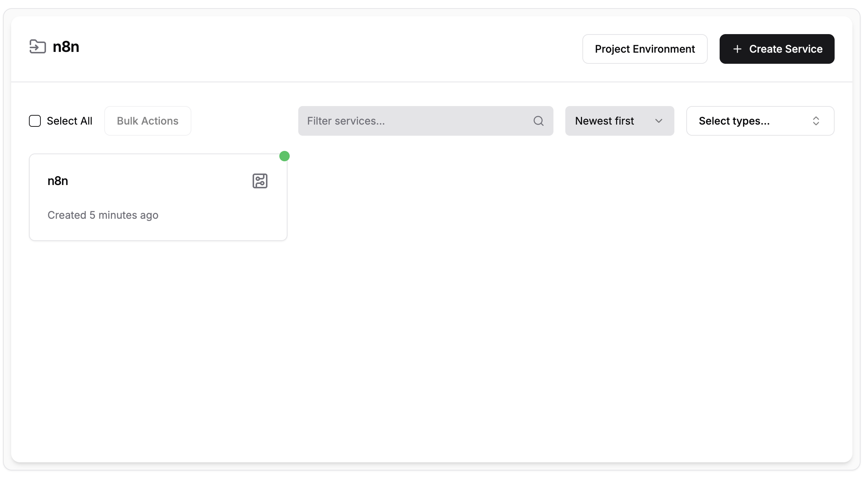Tick the Select All checkbox
Screen dimensions: 868x482
click(35, 121)
